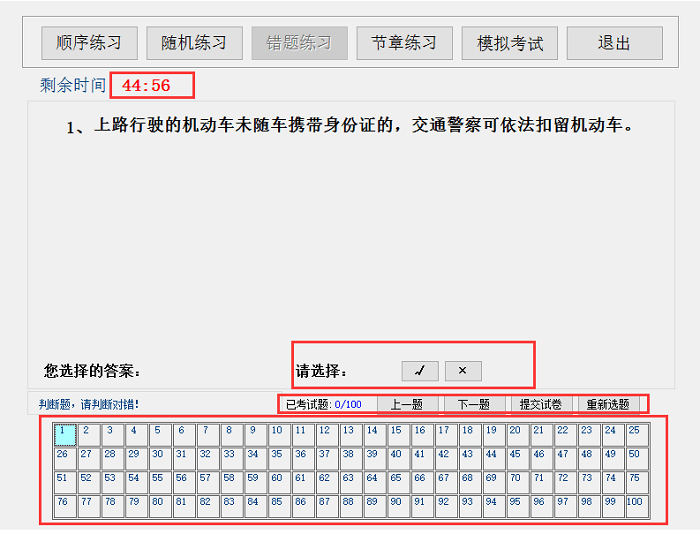Go to previous question 上一题
The width and height of the screenshot is (700, 534).
[x=407, y=405]
